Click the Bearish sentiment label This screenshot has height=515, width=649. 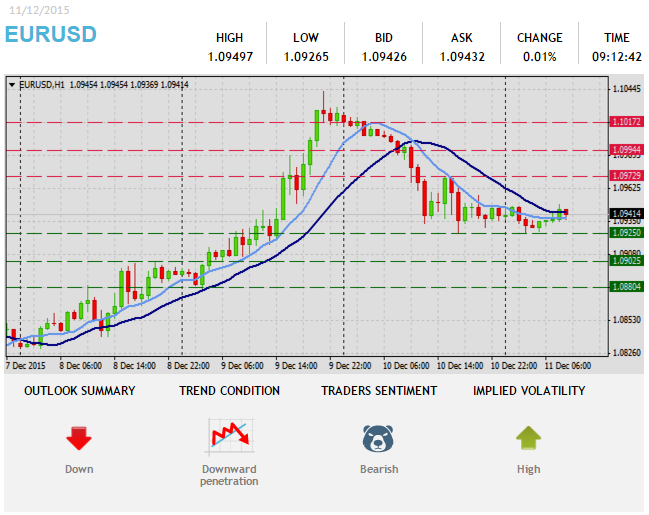[379, 469]
